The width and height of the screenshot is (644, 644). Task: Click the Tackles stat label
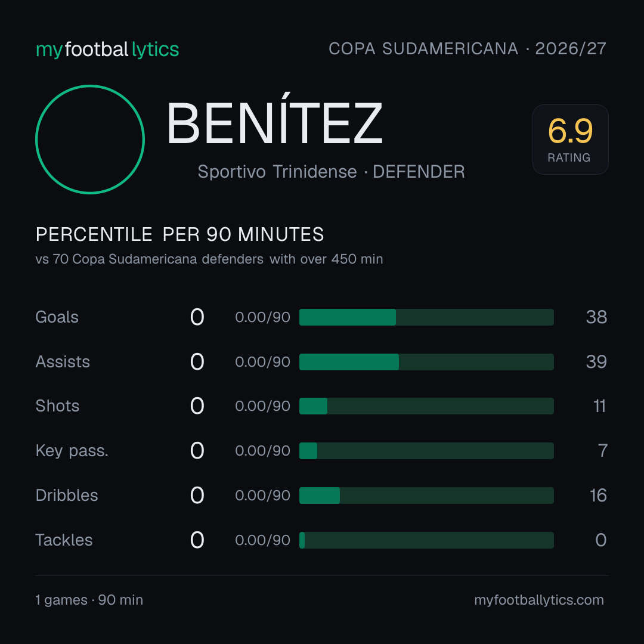pos(64,540)
